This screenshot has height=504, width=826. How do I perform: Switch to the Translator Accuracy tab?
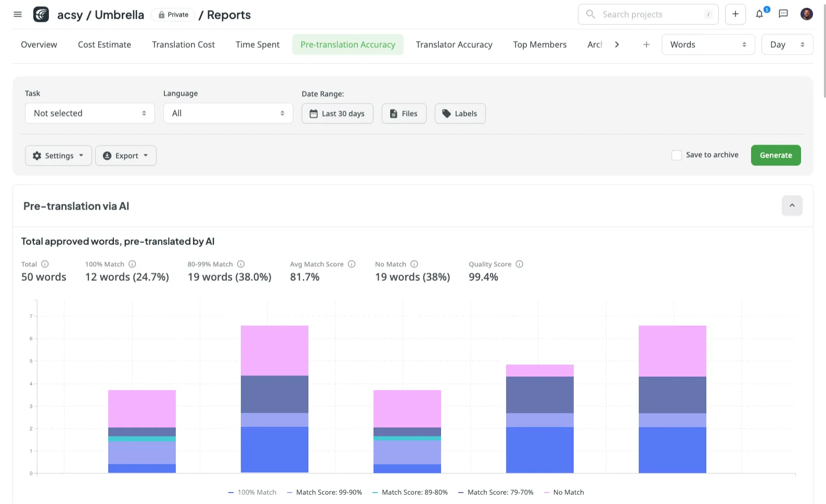pos(454,45)
